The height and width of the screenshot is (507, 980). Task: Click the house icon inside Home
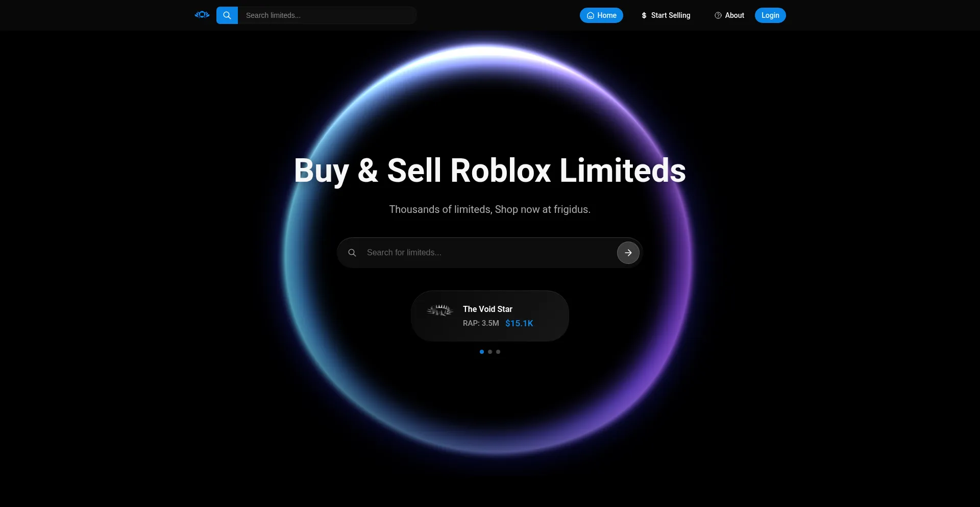tap(591, 15)
